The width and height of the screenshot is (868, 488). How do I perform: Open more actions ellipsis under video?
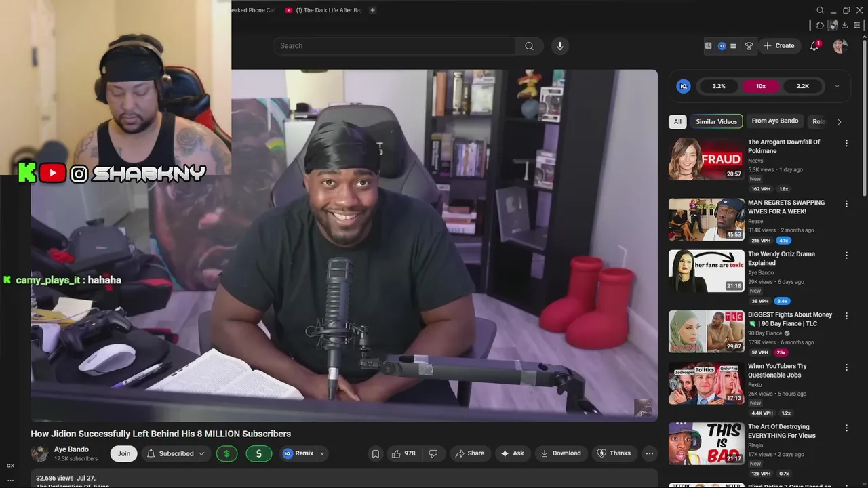point(650,453)
